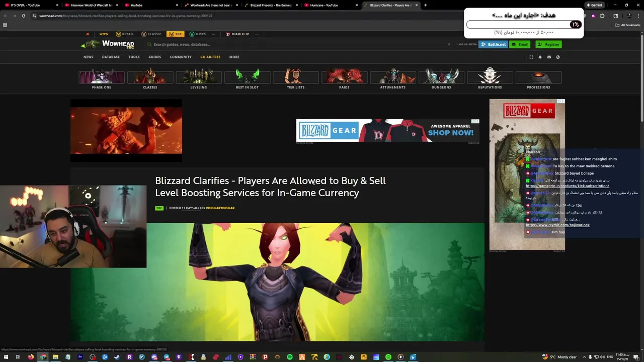
Task: Click the Register button
Action: click(x=548, y=44)
